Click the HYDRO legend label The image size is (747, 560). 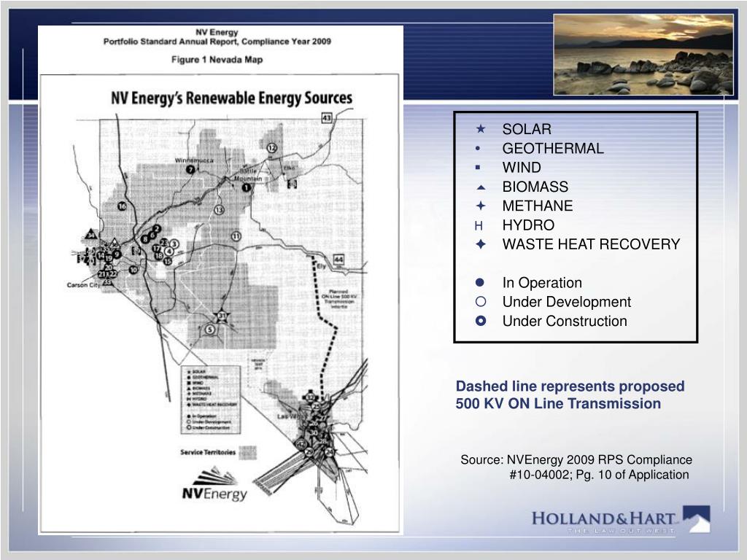pos(528,225)
